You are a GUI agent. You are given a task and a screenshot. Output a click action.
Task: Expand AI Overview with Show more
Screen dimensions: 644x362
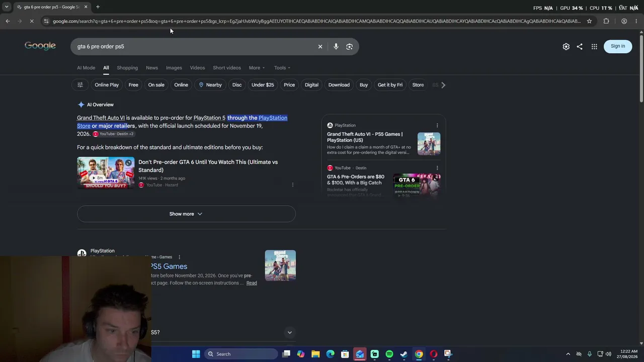click(x=186, y=214)
